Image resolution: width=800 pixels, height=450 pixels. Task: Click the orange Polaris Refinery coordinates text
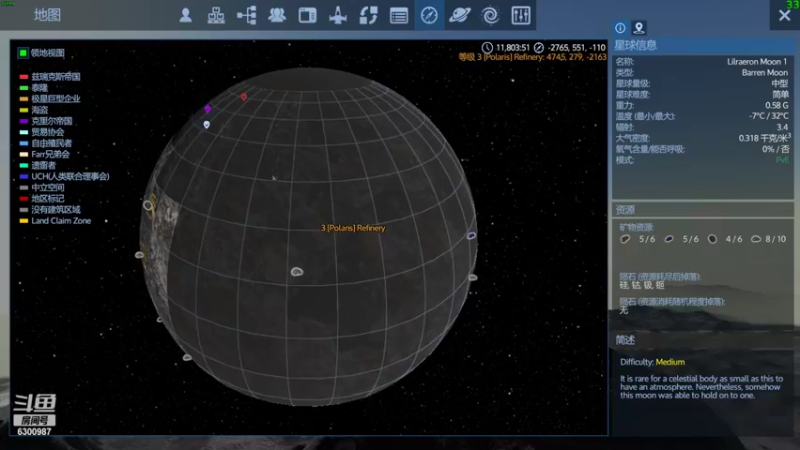[532, 57]
